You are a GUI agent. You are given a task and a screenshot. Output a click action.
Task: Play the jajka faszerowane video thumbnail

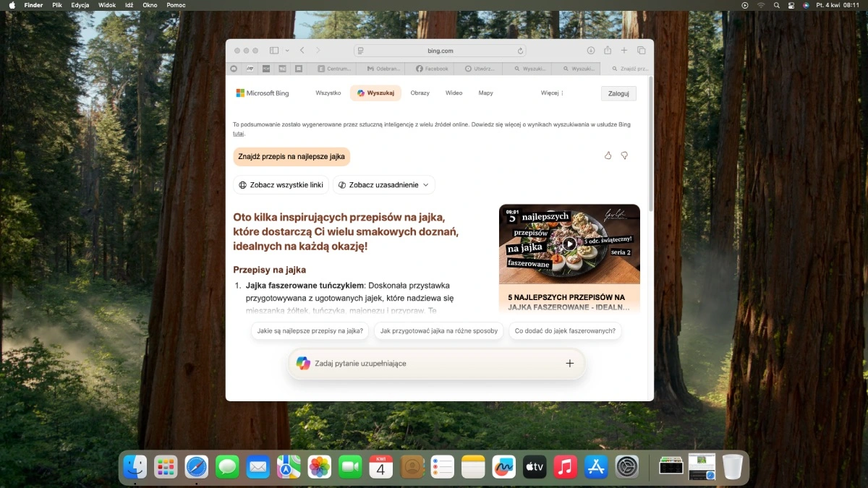pyautogui.click(x=569, y=244)
